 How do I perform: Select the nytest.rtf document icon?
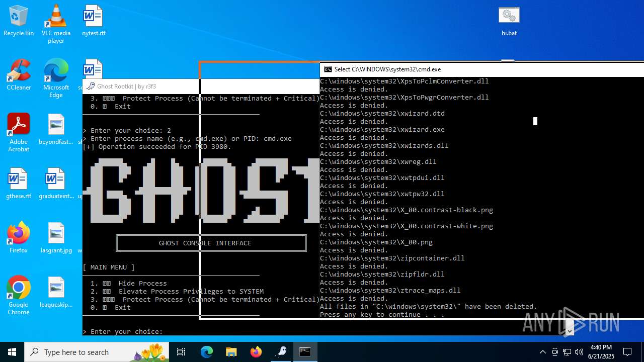[94, 21]
